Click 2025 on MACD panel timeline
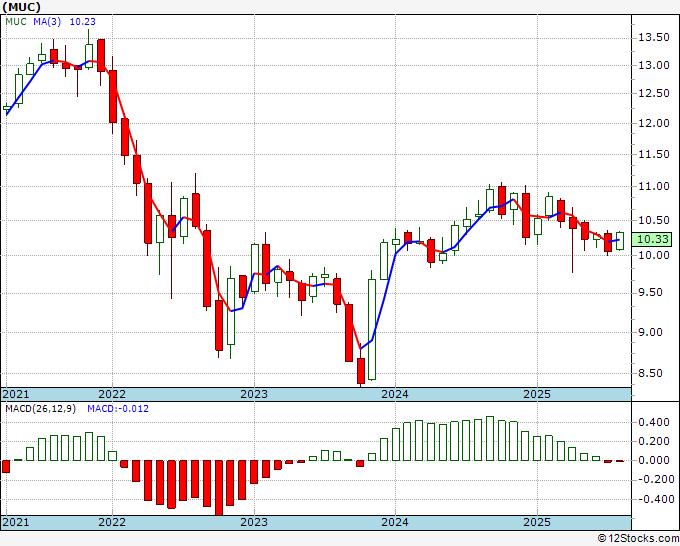The width and height of the screenshot is (680, 546). point(537,522)
